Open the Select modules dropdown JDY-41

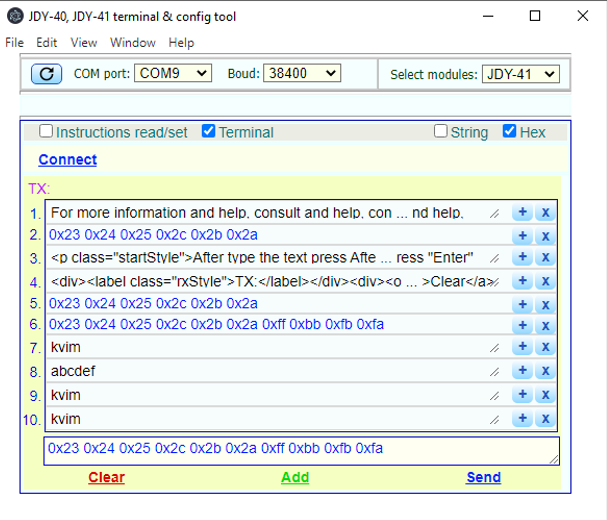[521, 74]
